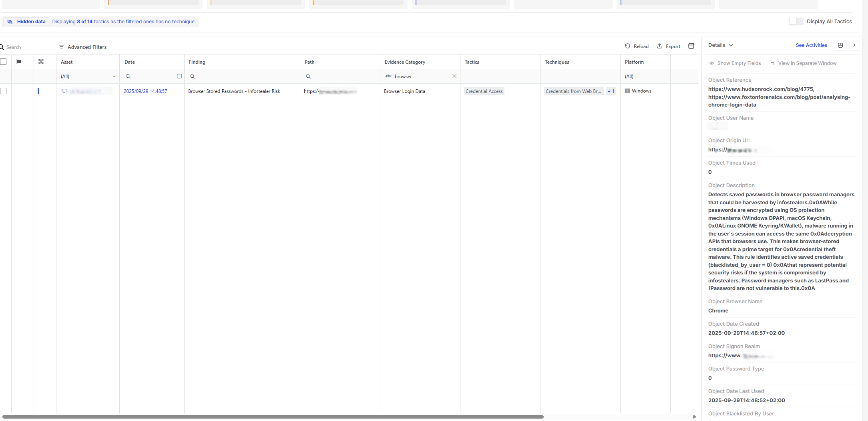Click the Advanced Filters icon

61,47
